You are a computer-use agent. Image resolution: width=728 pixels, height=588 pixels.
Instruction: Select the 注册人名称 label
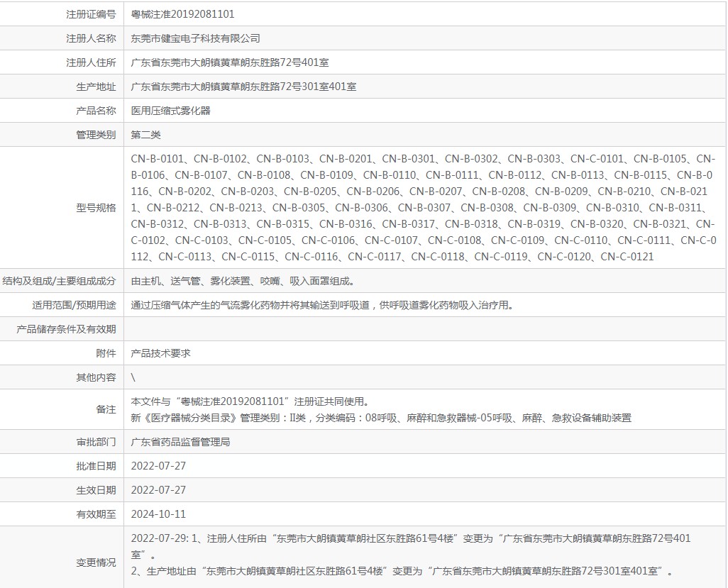pyautogui.click(x=91, y=38)
